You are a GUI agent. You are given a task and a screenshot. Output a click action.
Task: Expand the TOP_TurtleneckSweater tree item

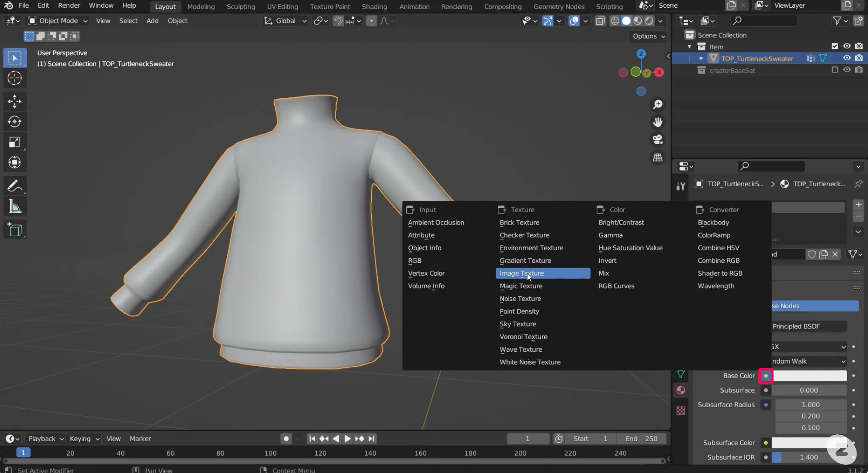[701, 58]
